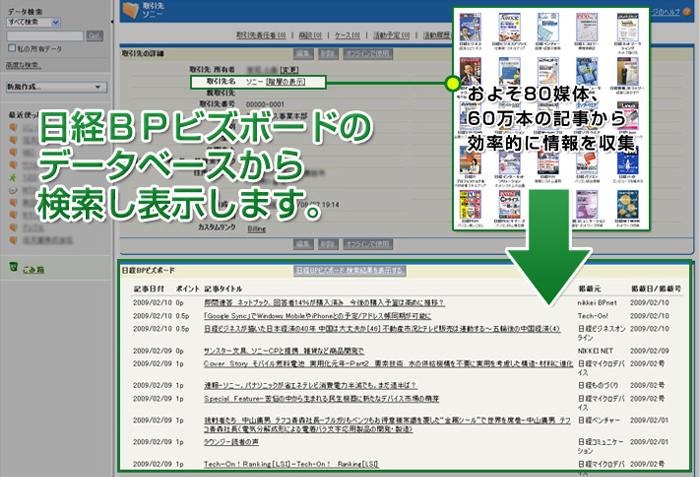This screenshot has width=700, height=477.
Task: Expand the 新規作成... dropdown
Action: pyautogui.click(x=56, y=87)
